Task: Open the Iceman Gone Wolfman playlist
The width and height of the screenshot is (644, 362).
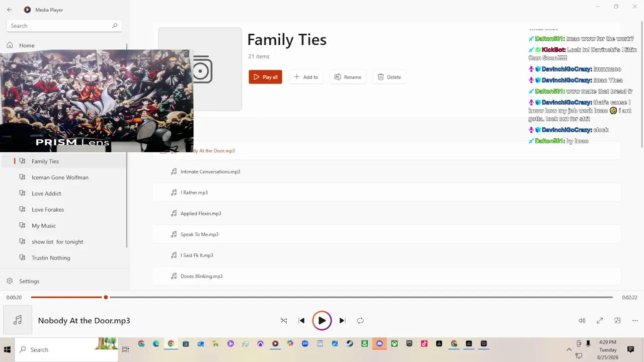Action: click(64, 177)
